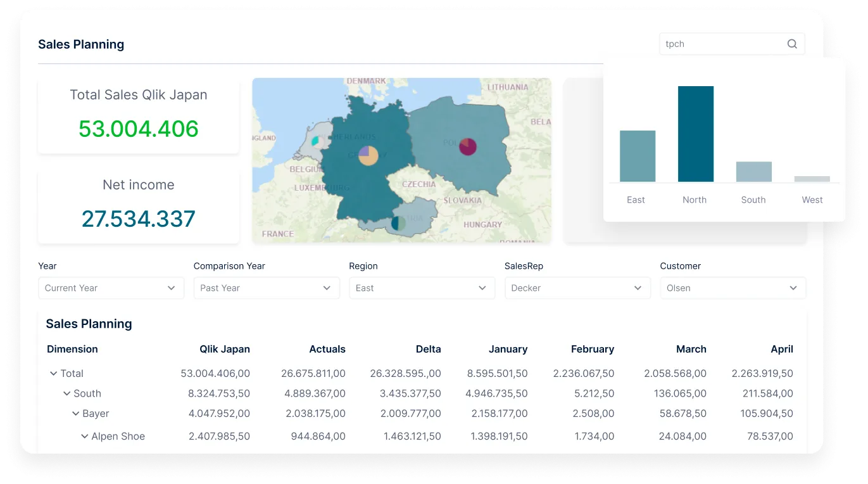This screenshot has width=868, height=484.
Task: Click the East axis label
Action: click(x=636, y=200)
